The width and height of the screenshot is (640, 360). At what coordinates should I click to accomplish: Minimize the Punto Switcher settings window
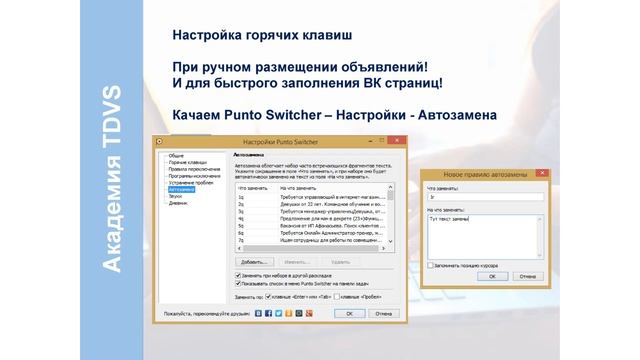(370, 141)
